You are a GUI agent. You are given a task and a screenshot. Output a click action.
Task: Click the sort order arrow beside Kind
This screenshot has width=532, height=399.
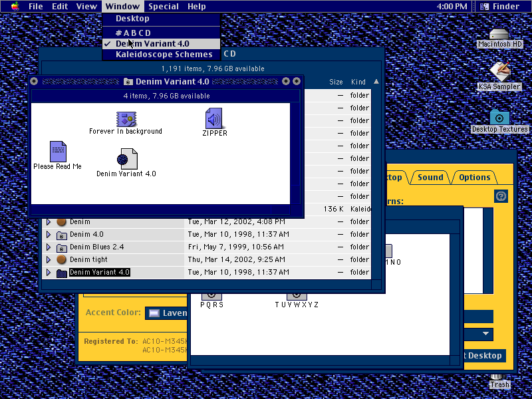pyautogui.click(x=376, y=82)
